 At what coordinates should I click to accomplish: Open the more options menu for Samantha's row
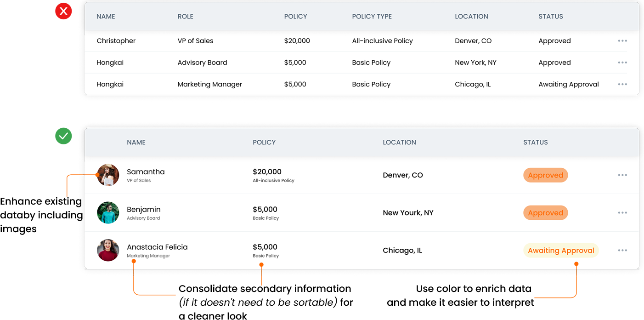coord(622,175)
